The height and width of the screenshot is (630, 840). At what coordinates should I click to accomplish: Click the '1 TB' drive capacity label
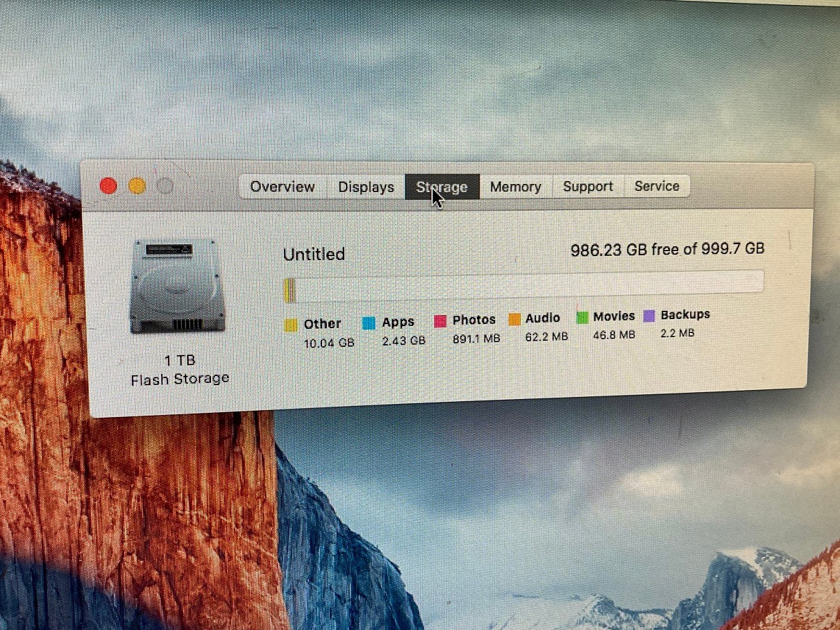point(179,361)
